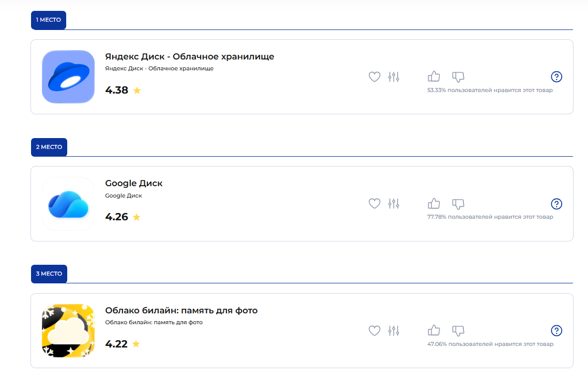Open Облако билайн: память для фото title
Viewport: 588px width, 378px height.
tap(181, 310)
